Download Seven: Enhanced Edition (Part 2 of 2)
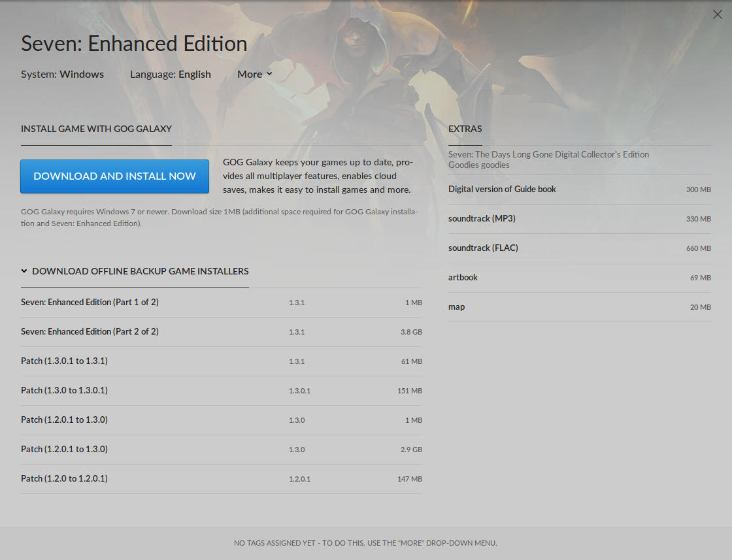732x560 pixels. point(222,332)
